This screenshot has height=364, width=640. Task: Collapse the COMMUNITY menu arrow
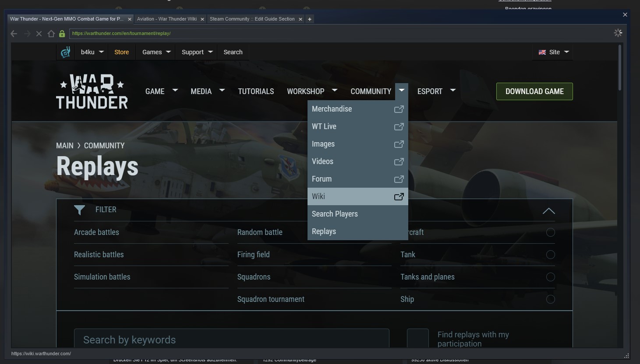402,91
